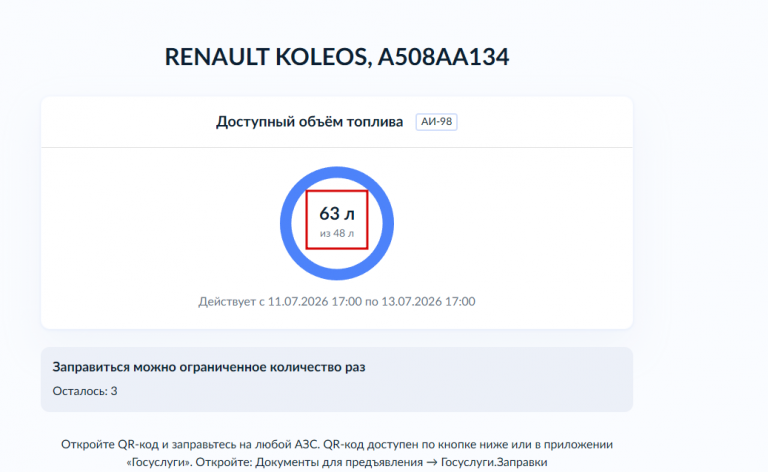Click the RENAULT KOLEOS, A508AA134 heading
This screenshot has width=768, height=472.
coord(336,57)
